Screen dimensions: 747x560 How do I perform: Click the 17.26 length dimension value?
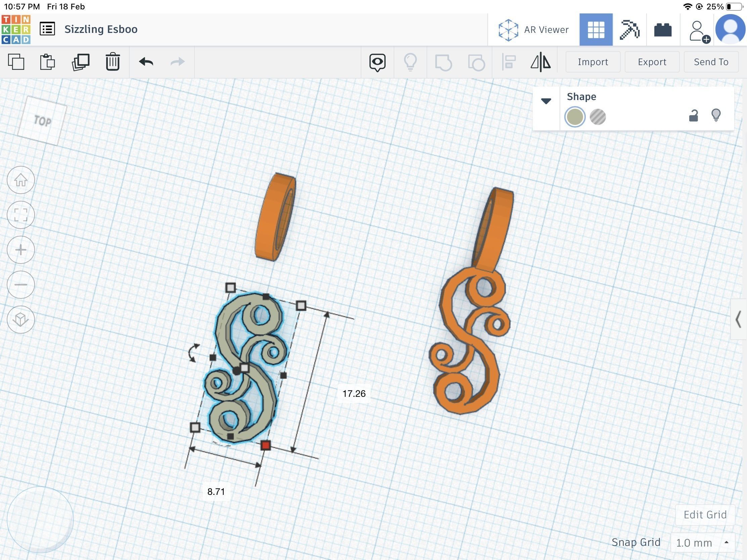(x=354, y=393)
